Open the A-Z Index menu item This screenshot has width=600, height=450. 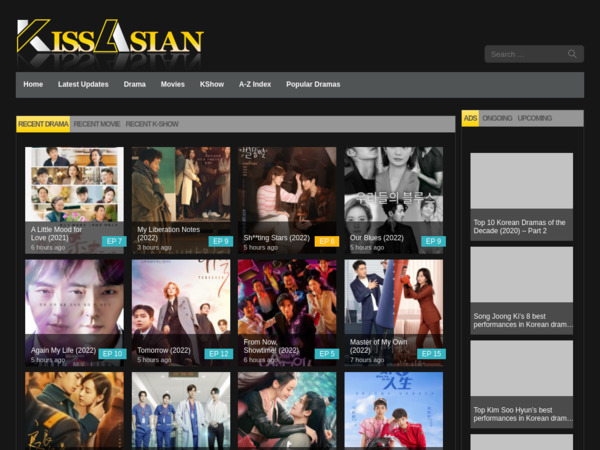(255, 84)
